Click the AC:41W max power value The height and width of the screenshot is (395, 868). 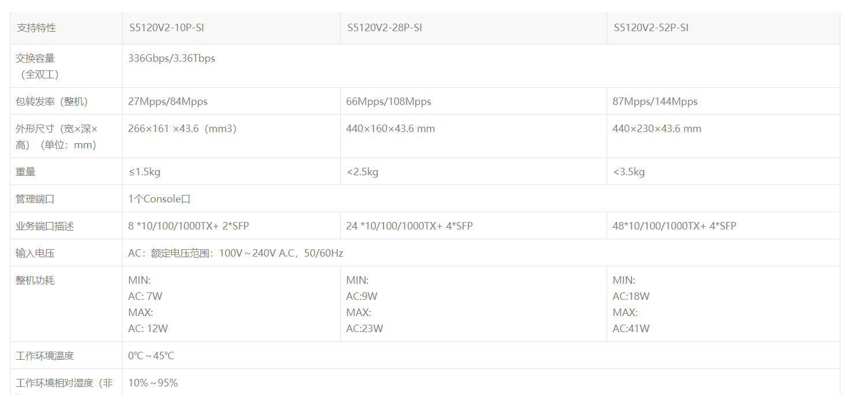pos(631,329)
